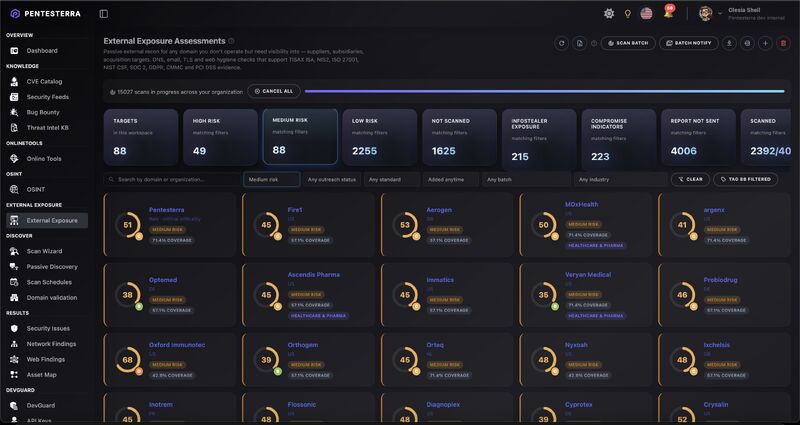The image size is (800, 425).
Task: Click the Clear filters button
Action: coord(690,179)
